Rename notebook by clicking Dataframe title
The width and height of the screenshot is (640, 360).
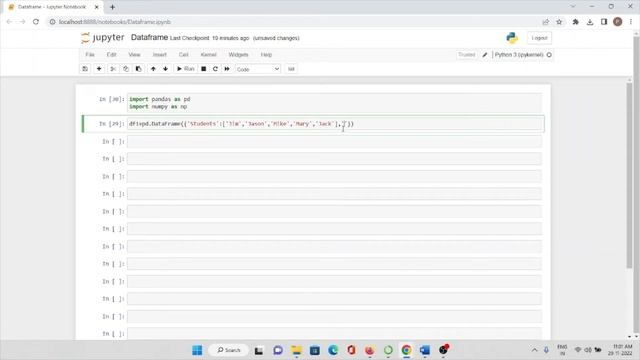(149, 38)
